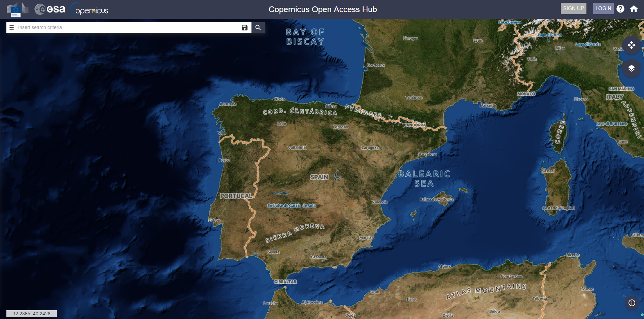
Task: Click the Toulouse city label
Action: pyautogui.click(x=414, y=98)
